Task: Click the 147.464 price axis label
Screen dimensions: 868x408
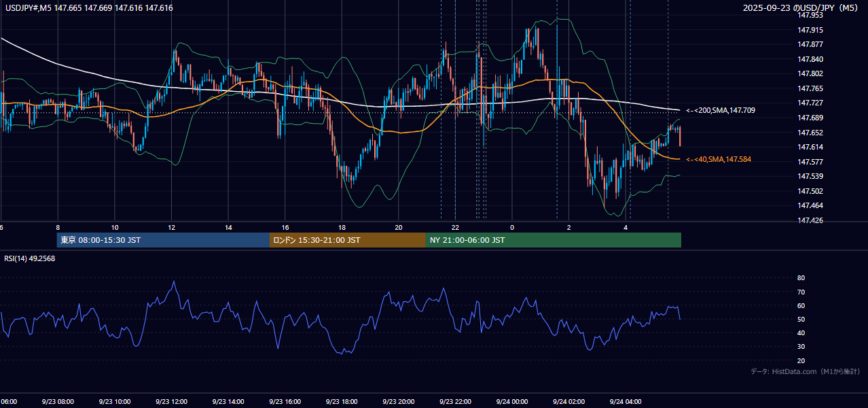Action: point(811,205)
